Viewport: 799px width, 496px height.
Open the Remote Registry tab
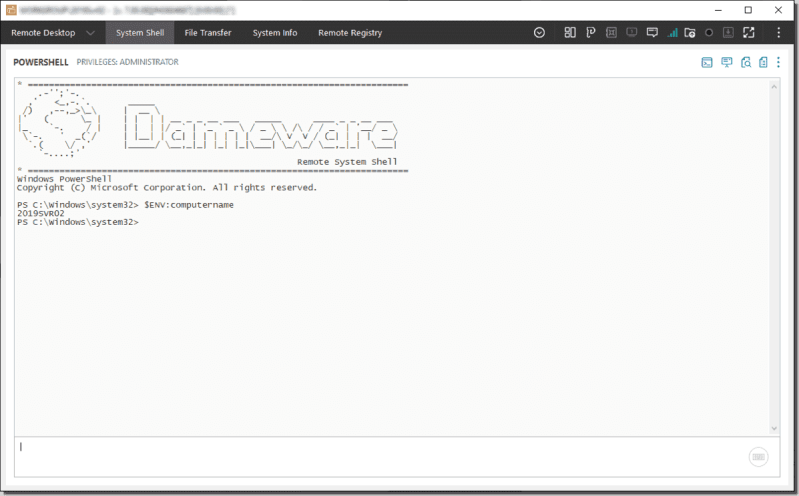tap(350, 33)
